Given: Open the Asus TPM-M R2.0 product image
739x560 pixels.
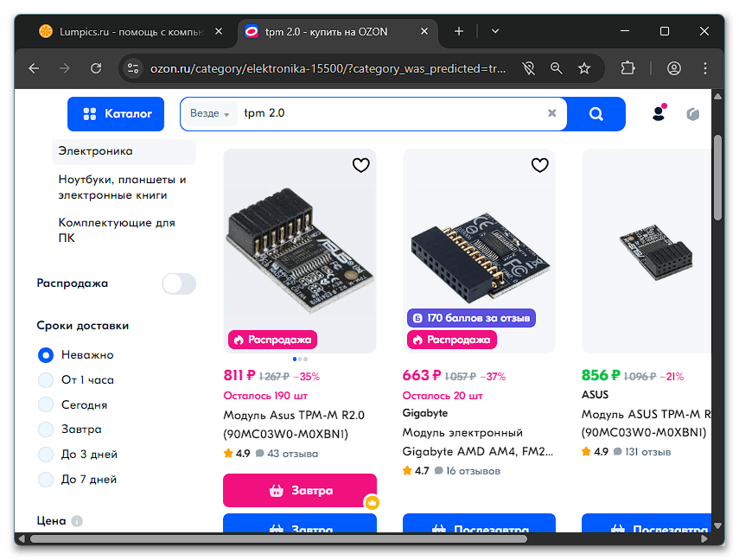Looking at the screenshot, I should point(300,251).
